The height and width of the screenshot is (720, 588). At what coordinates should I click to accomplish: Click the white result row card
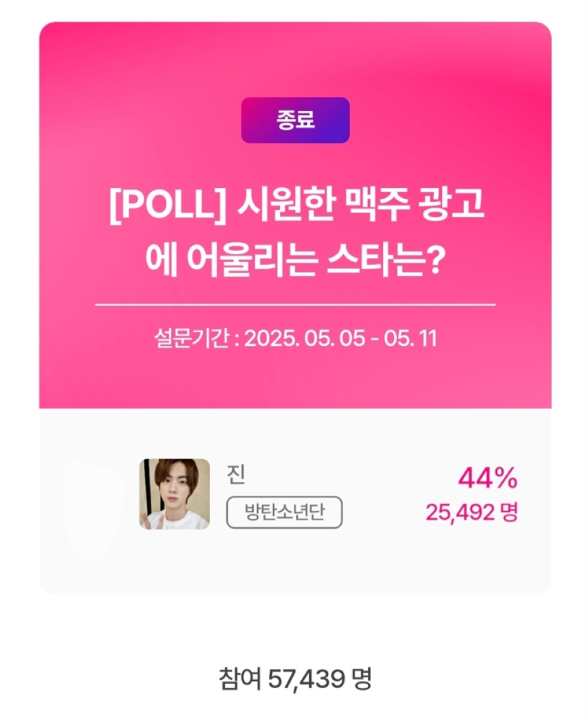295,501
